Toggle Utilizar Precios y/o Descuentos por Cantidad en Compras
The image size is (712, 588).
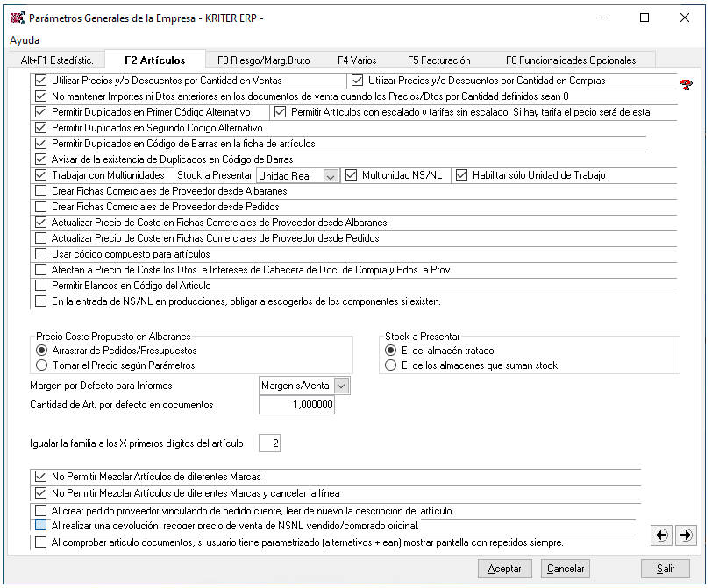[358, 81]
